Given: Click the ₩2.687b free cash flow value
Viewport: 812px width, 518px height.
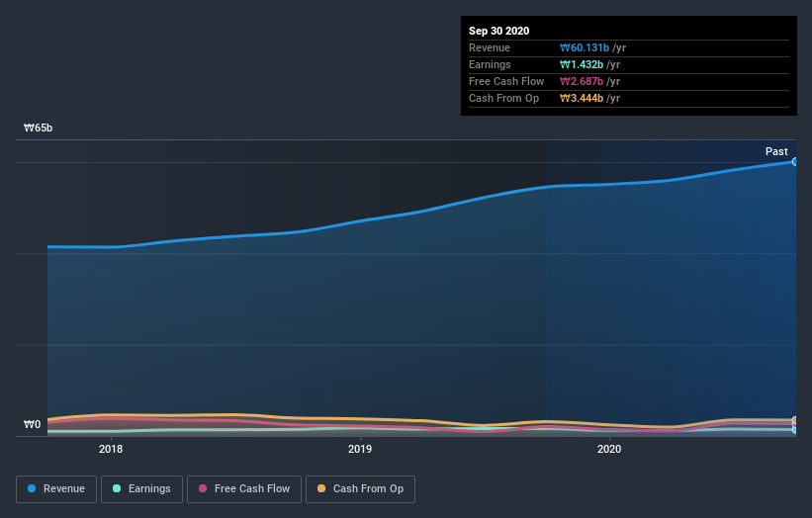Looking at the screenshot, I should point(581,81).
